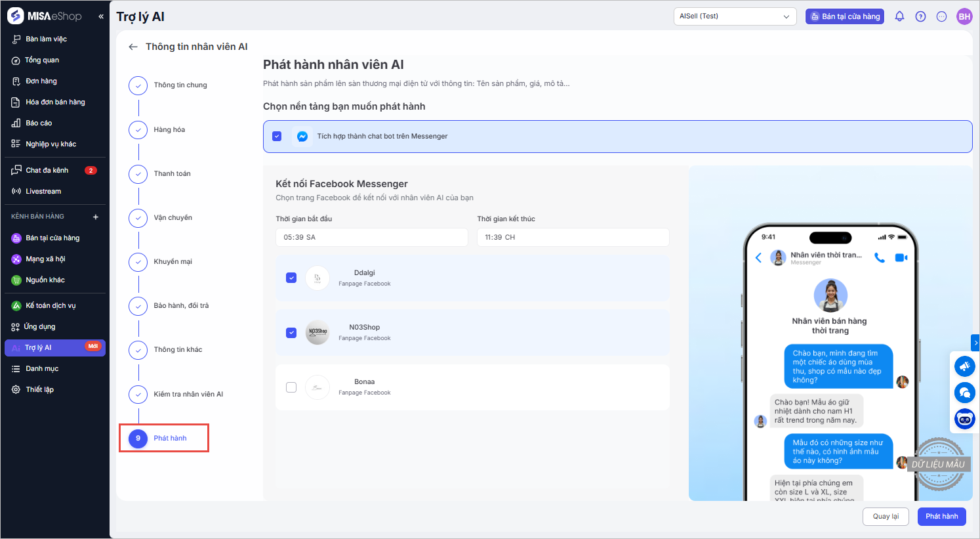The width and height of the screenshot is (980, 539).
Task: Toggle the Messenger chat bot integration checkbox
Action: (277, 137)
